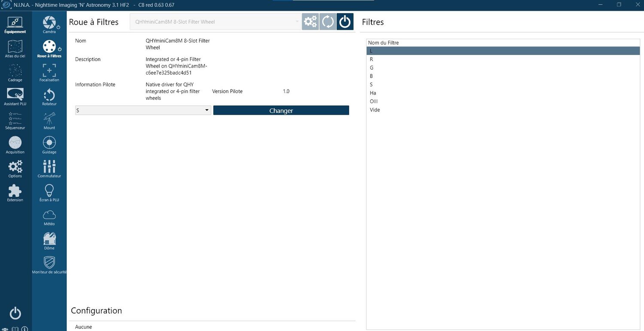644x331 pixels.
Task: Click the Information Pilote label
Action: tap(95, 85)
